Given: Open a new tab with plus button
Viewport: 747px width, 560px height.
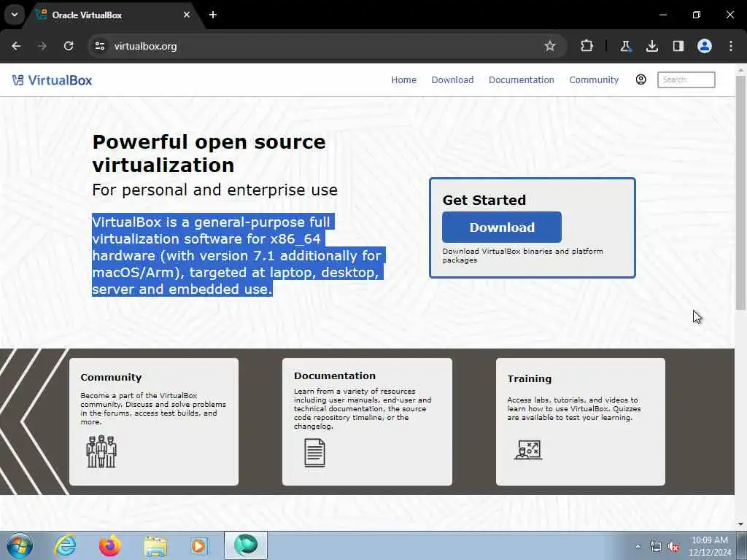Looking at the screenshot, I should tap(213, 15).
